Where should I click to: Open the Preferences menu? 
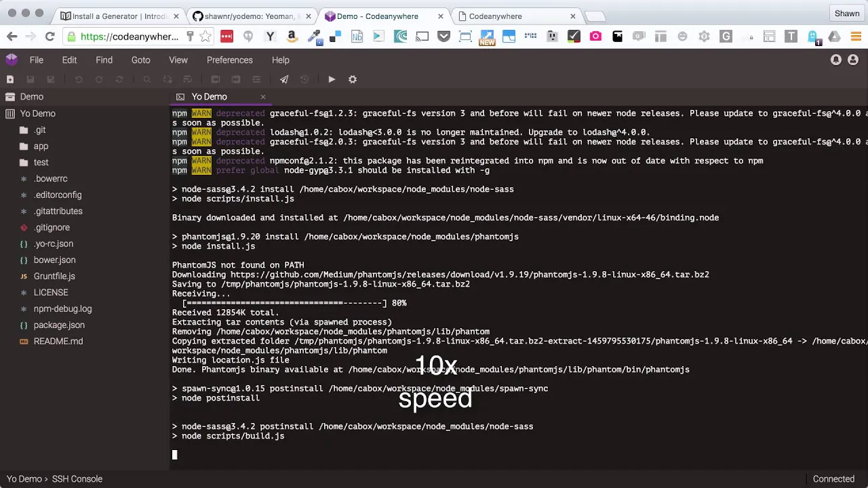tap(229, 60)
